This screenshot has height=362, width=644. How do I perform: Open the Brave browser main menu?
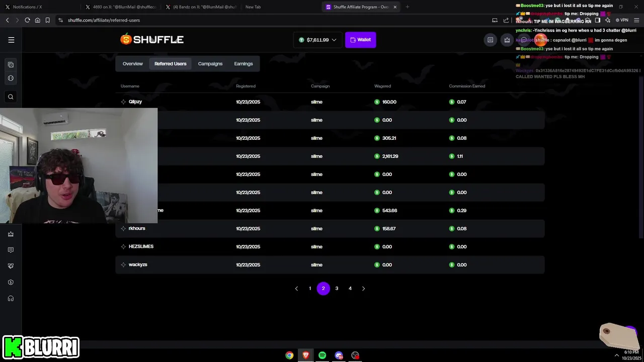click(636, 20)
